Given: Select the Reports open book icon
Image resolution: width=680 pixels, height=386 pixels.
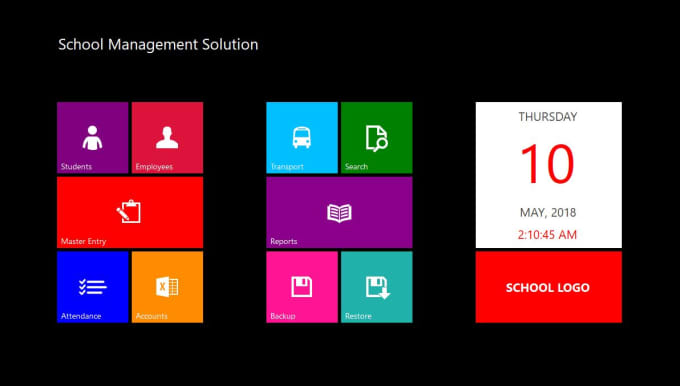Looking at the screenshot, I should (339, 213).
